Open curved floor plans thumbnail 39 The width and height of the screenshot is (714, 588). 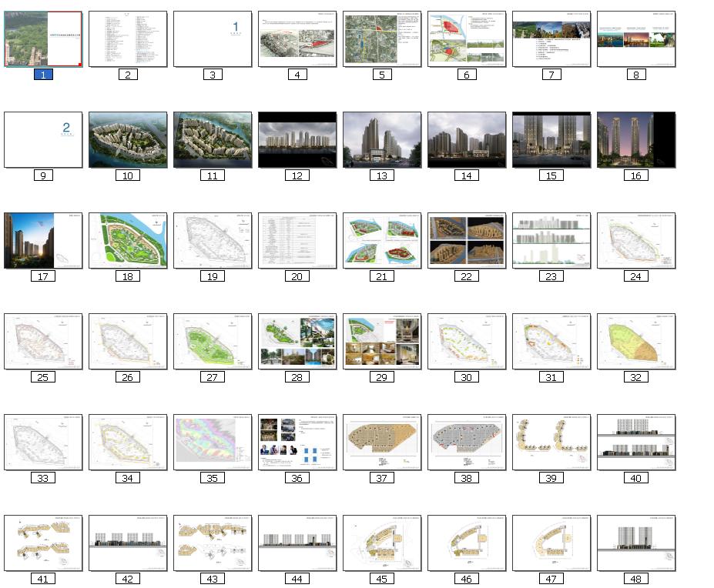point(551,442)
